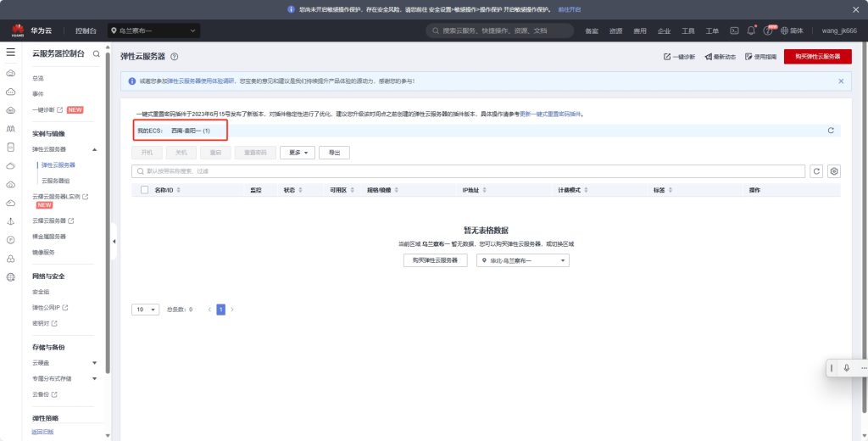The image size is (868, 441).
Task: Collapse the sidebar using the edge handle
Action: click(114, 241)
